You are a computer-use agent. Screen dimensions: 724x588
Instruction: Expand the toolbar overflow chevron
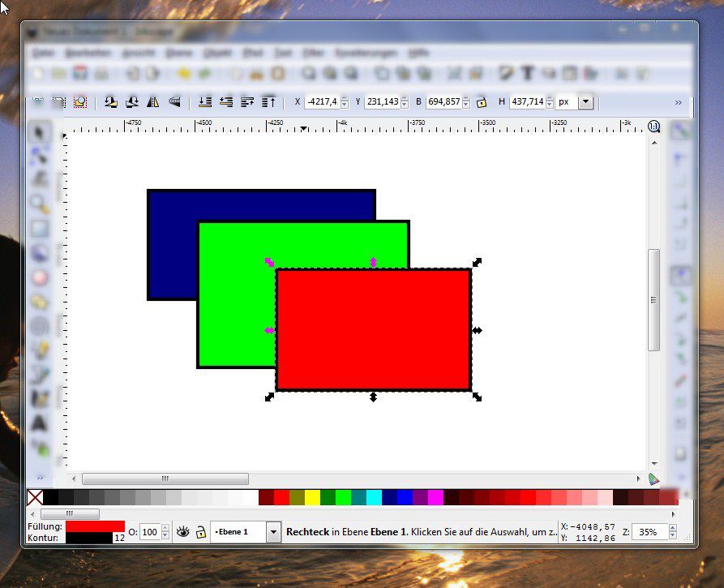[x=679, y=102]
